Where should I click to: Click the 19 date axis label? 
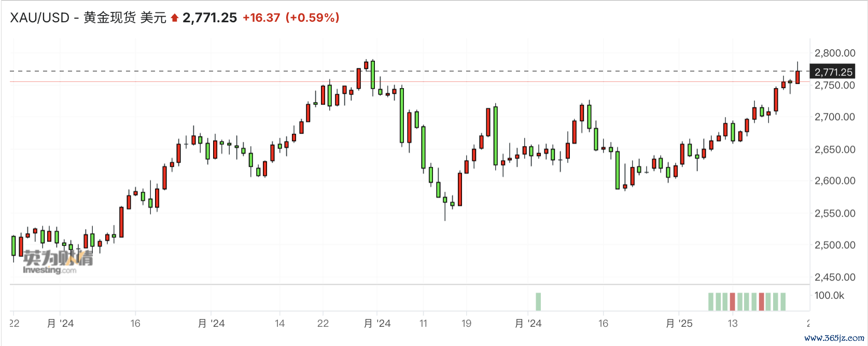point(467,323)
